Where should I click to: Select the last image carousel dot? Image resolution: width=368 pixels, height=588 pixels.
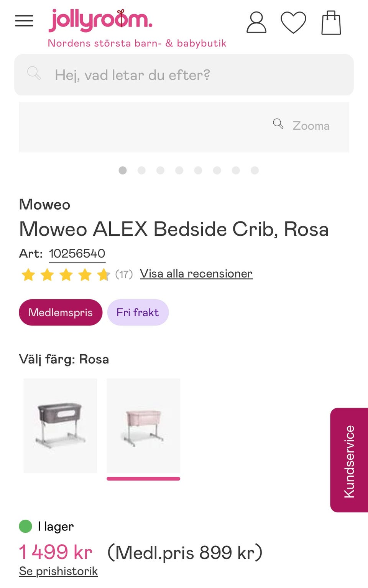click(x=255, y=170)
